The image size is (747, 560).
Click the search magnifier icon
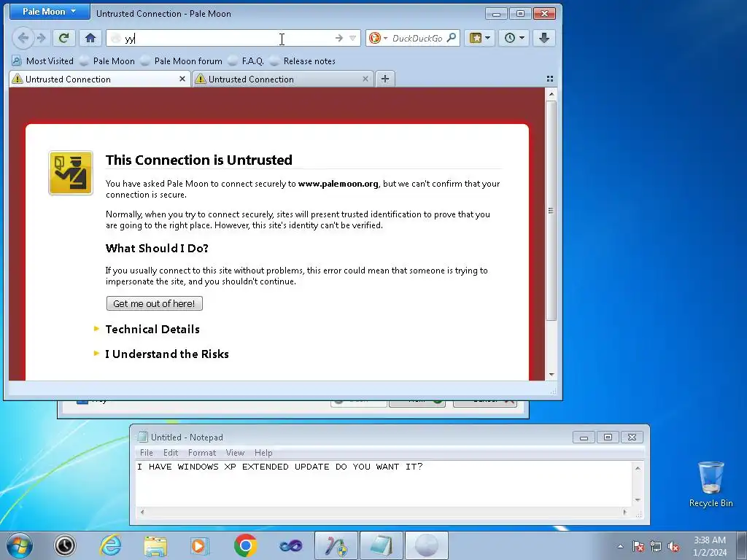451,38
